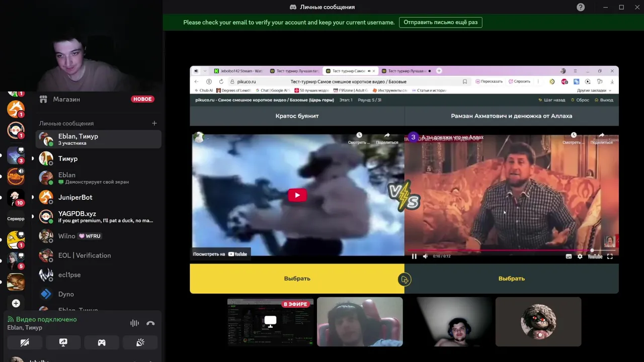Click 'Шаг назад' on pikuco page
Image resolution: width=644 pixels, height=362 pixels.
[x=552, y=100]
